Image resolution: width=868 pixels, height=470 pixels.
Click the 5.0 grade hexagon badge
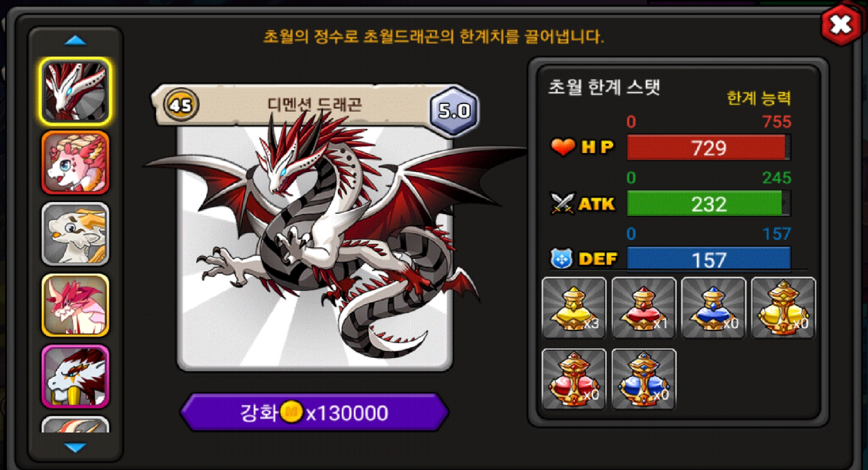coord(454,110)
